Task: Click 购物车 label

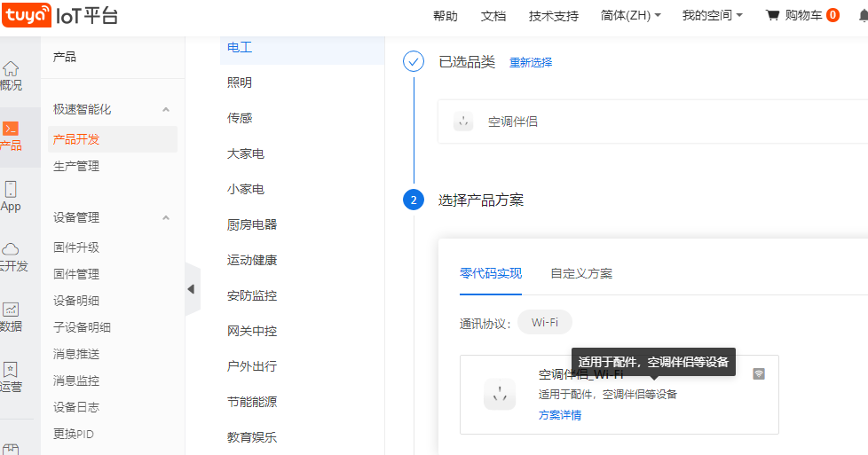Action: point(803,15)
